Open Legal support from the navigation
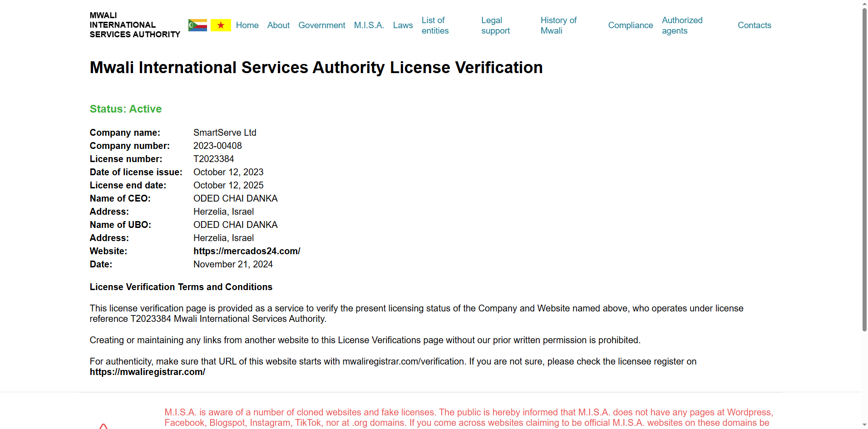The image size is (868, 429). [x=495, y=25]
